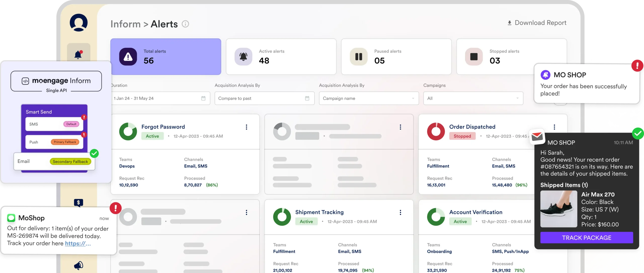The height and width of the screenshot is (273, 644).
Task: Click the Account Verification alert title
Action: (x=476, y=212)
